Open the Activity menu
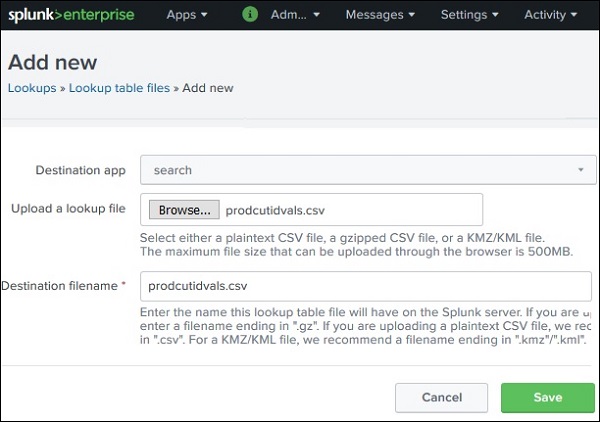 tap(551, 15)
